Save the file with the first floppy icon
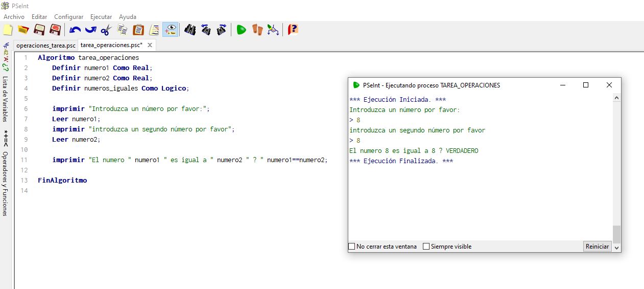This screenshot has height=289, width=644. pos(39,30)
